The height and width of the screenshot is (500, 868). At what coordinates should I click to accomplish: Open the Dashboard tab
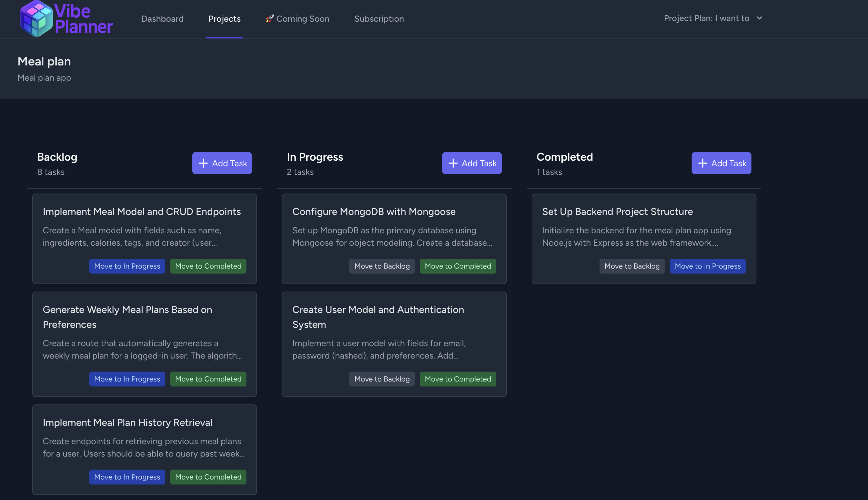pyautogui.click(x=162, y=19)
